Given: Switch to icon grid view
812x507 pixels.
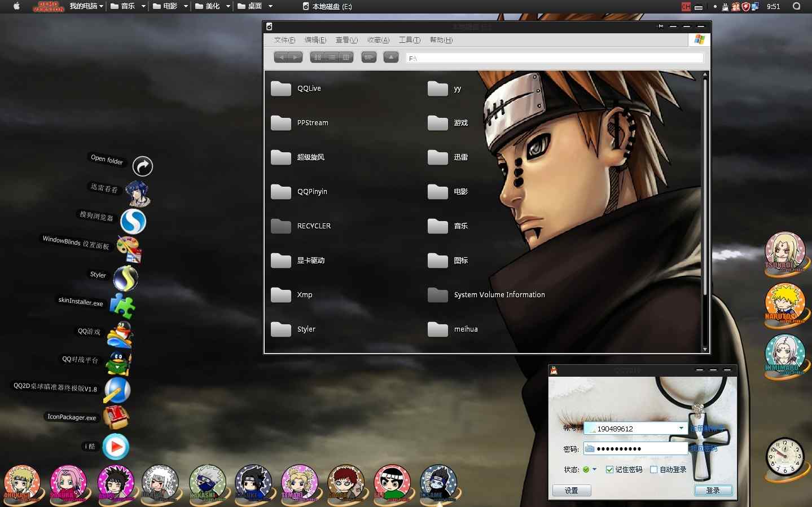Looking at the screenshot, I should (318, 57).
